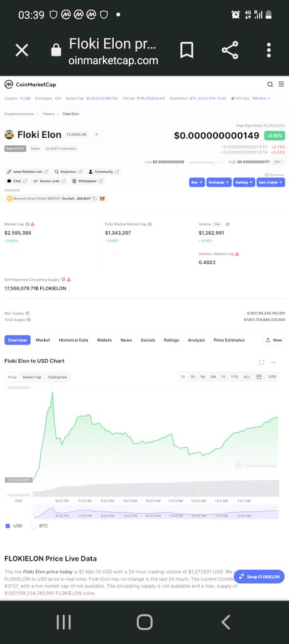Open the chart calendar date picker
Viewport: 289px width, 644px height.
259,377
